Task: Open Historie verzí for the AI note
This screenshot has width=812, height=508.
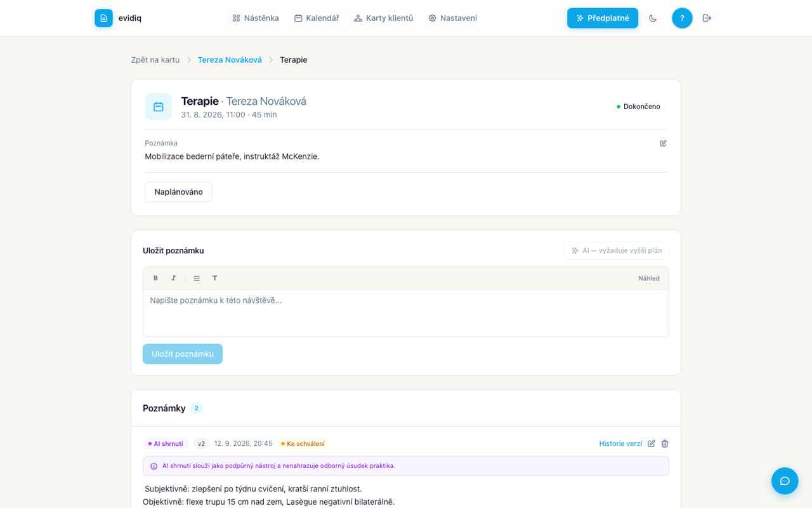Action: click(621, 443)
